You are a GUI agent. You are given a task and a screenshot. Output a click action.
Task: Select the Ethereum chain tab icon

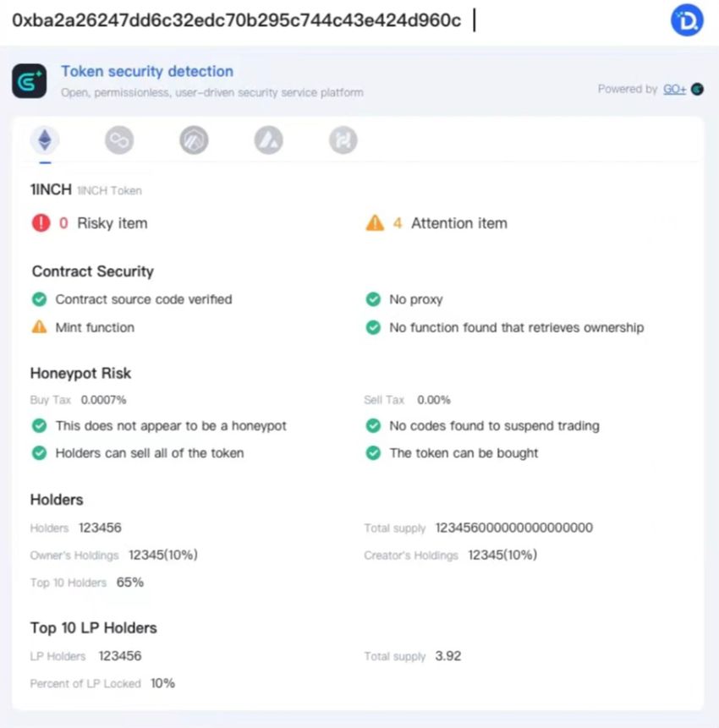[x=45, y=140]
